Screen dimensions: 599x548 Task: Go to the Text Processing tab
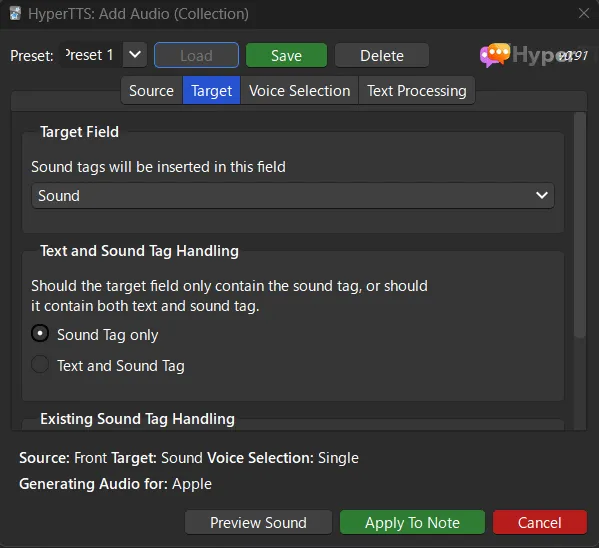[417, 91]
